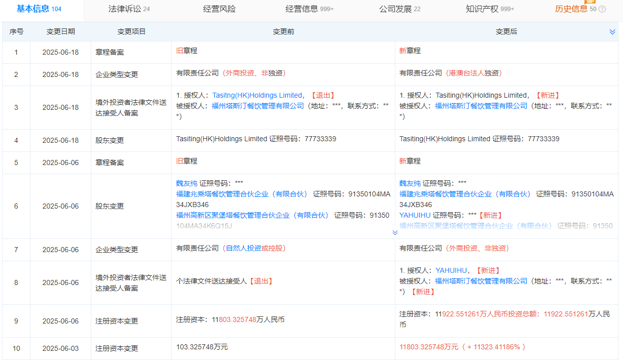This screenshot has height=364, width=623.
Task: Open YAHUIHU 授权人 link in row 8
Action: tap(452, 270)
